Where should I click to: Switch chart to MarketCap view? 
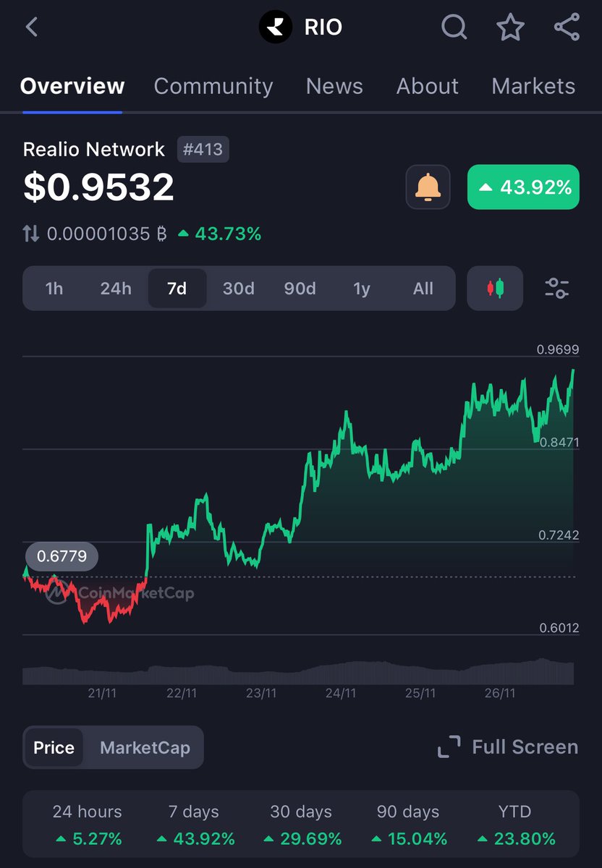145,747
